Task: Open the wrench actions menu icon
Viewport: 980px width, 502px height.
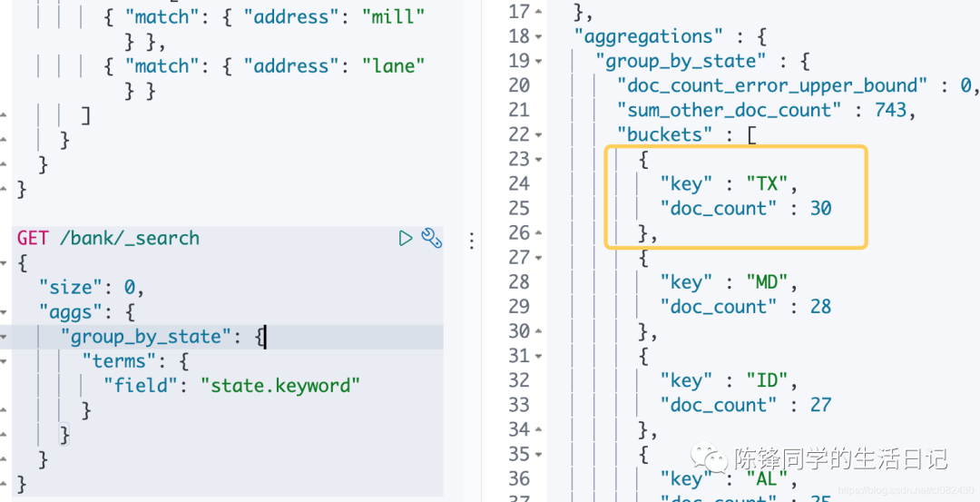Action: (x=431, y=238)
